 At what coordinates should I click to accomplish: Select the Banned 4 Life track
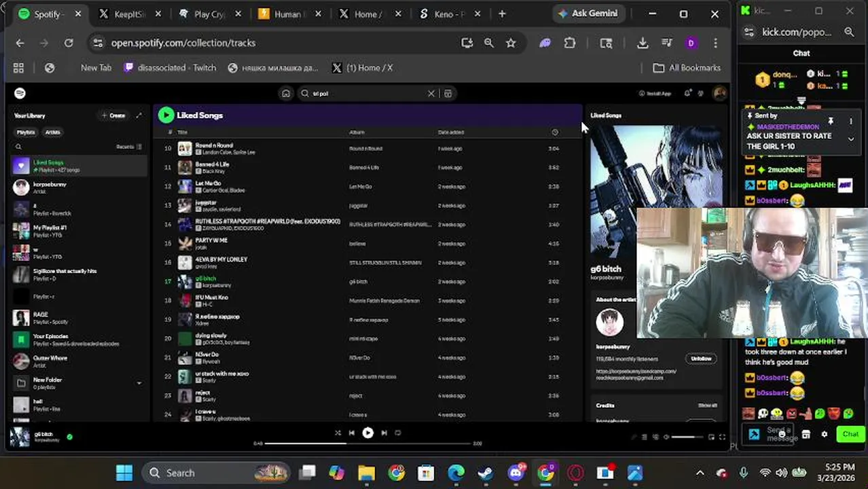367,167
